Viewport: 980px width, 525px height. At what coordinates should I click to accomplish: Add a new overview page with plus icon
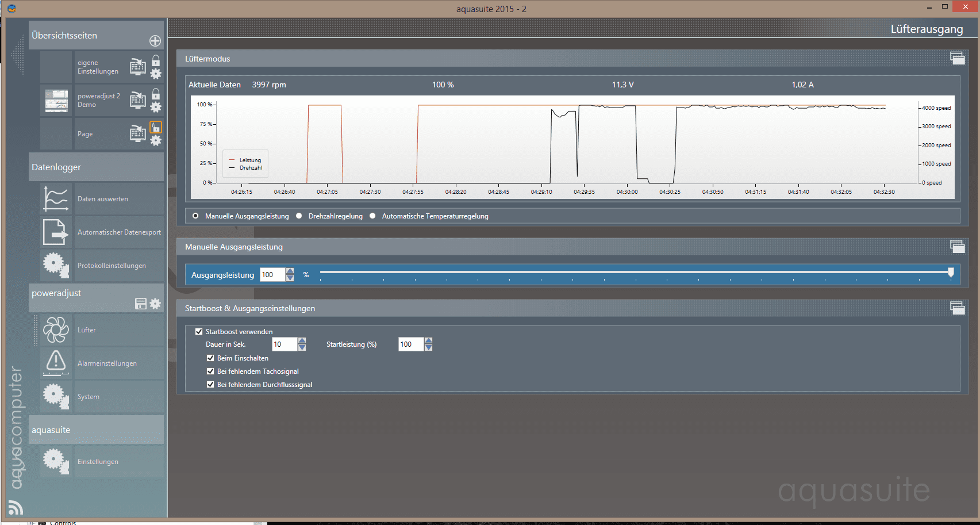tap(155, 41)
